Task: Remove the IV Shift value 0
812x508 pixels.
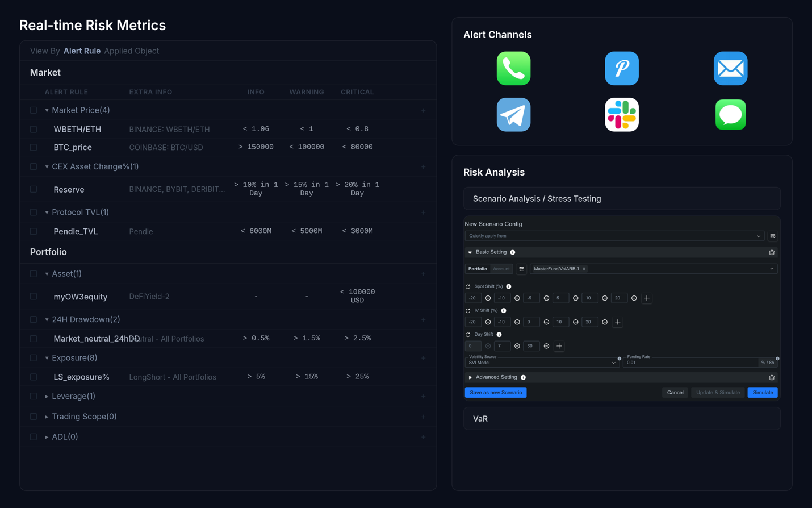Action: coord(546,322)
